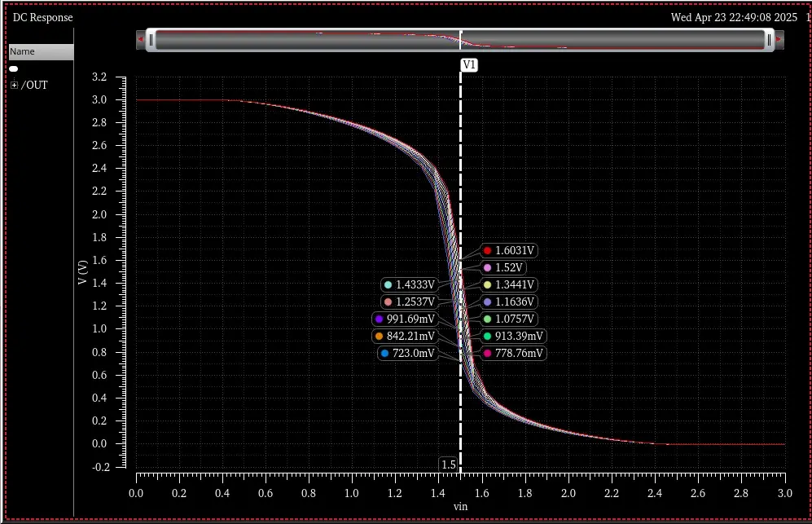Select the red 1.6031V marker dot
The height and width of the screenshot is (524, 812).
tap(487, 250)
